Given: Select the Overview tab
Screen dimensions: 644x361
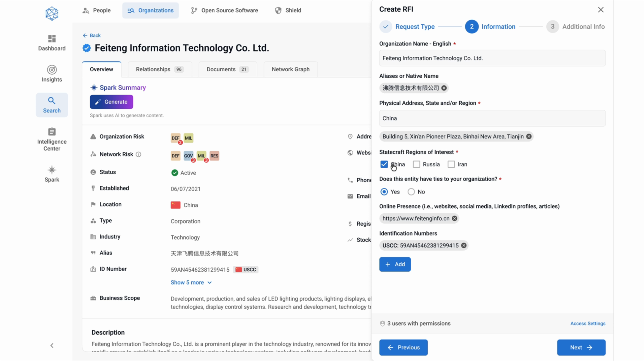Looking at the screenshot, I should click(101, 69).
